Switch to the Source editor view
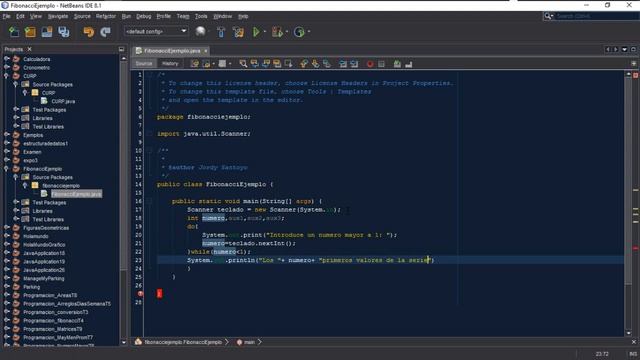This screenshot has height=360, width=640. [x=144, y=64]
